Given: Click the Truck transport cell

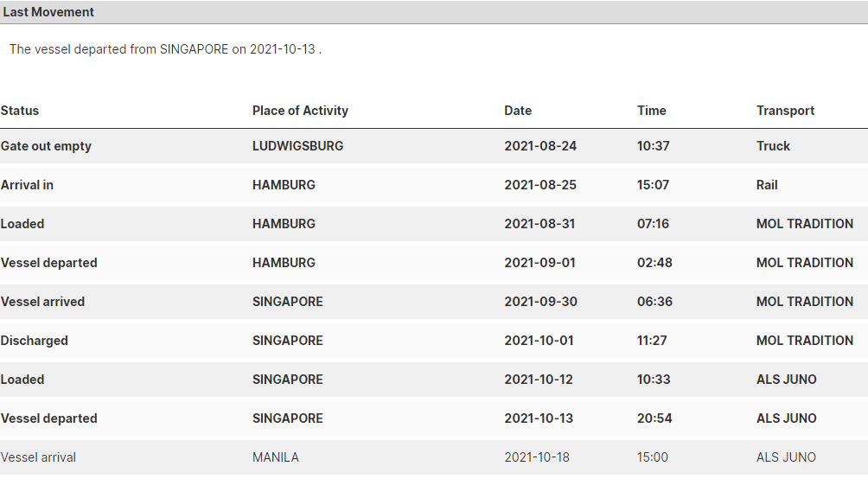Looking at the screenshot, I should (773, 146).
